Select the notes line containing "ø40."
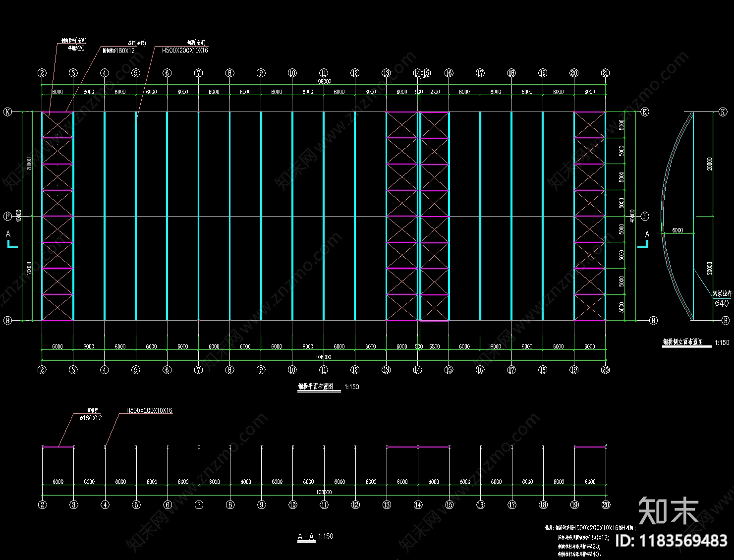 579,554
